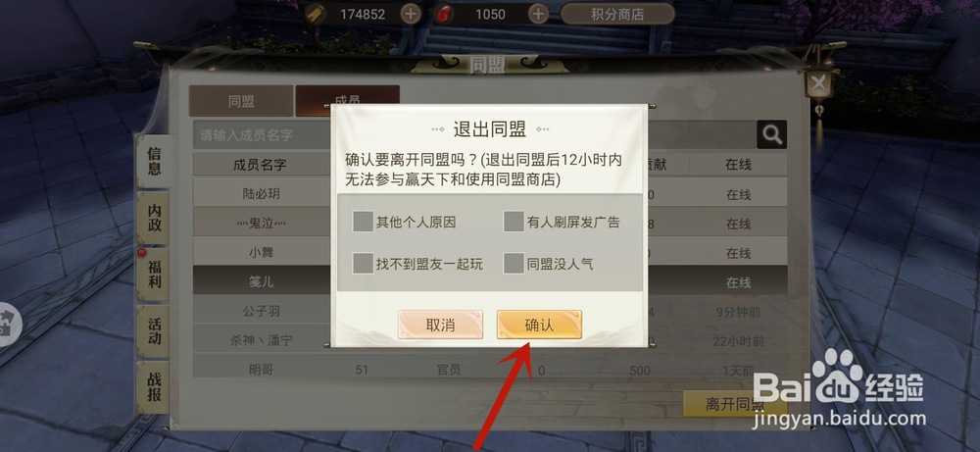Screen dimensions: 980x452
Task: Check the 找不到盟友一起玩 box
Action: pyautogui.click(x=364, y=263)
